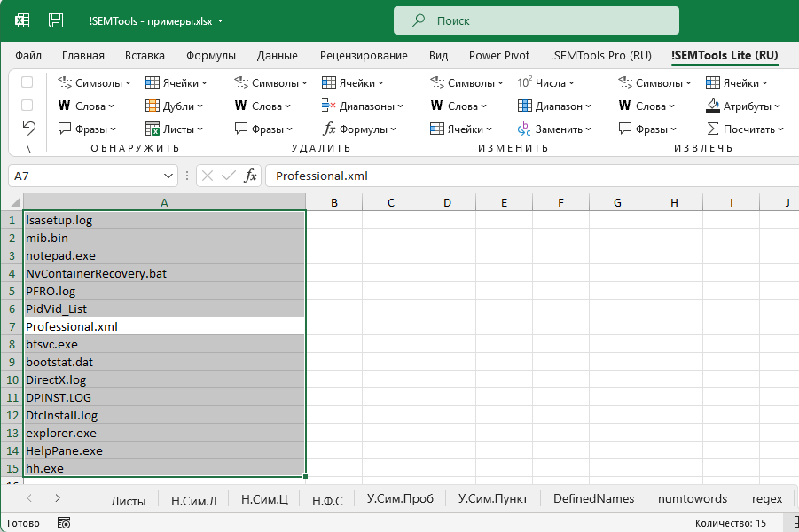Image resolution: width=799 pixels, height=532 pixels.
Task: Open the Формулы delete menu
Action: pos(359,129)
